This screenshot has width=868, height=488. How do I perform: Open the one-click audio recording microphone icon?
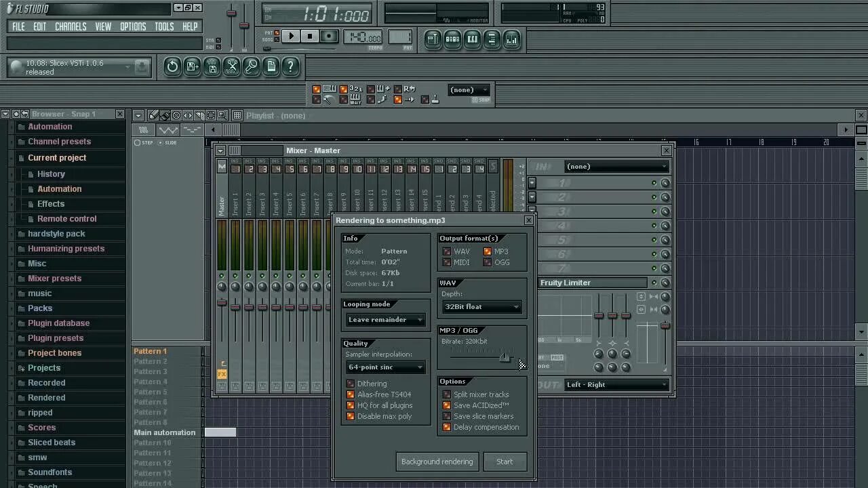pos(252,66)
